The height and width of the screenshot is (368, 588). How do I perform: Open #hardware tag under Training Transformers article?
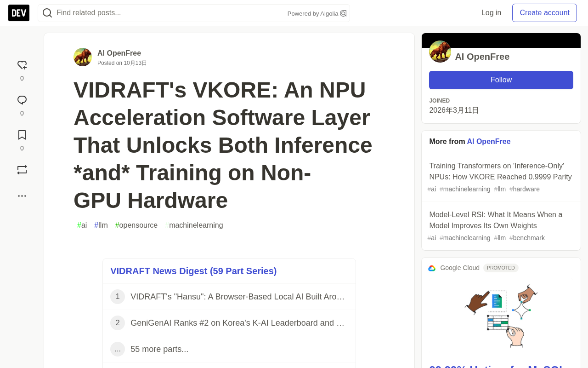pyautogui.click(x=525, y=189)
